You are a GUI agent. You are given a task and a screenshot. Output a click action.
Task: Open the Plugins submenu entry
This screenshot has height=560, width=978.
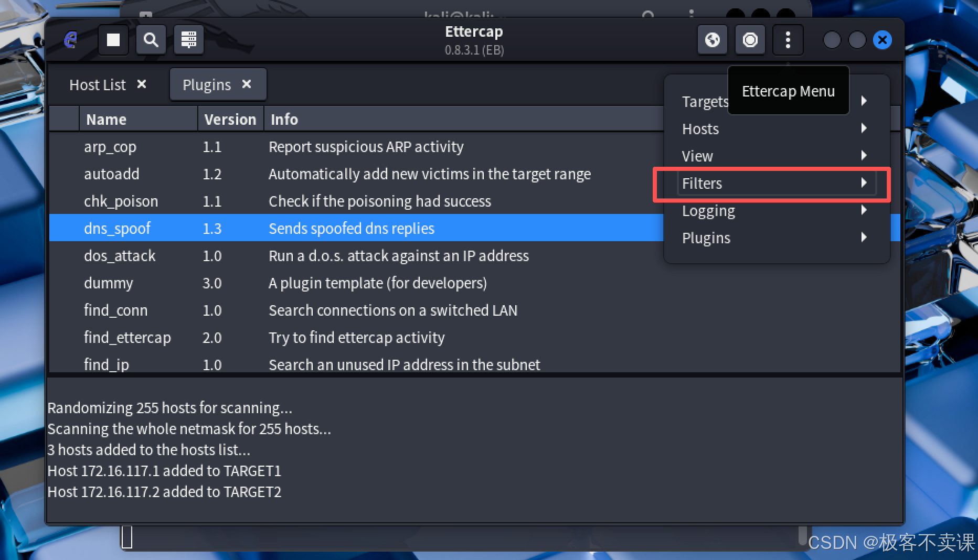tap(775, 238)
